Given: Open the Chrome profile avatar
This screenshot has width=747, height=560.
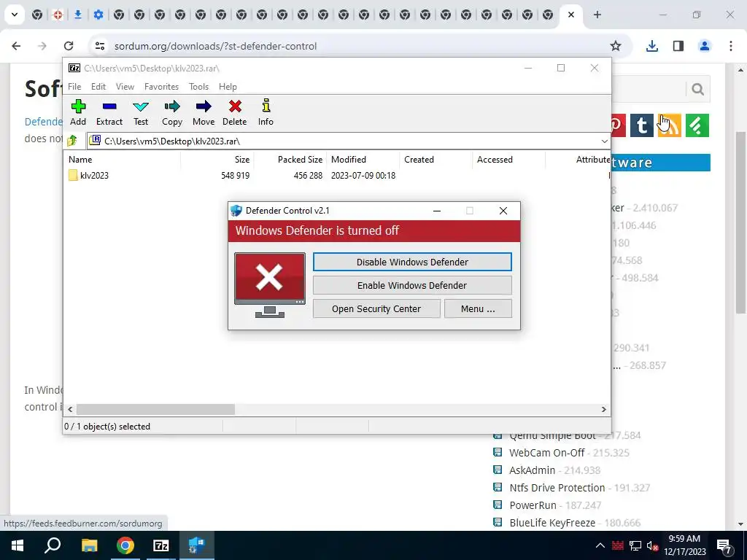Looking at the screenshot, I should coord(705,46).
